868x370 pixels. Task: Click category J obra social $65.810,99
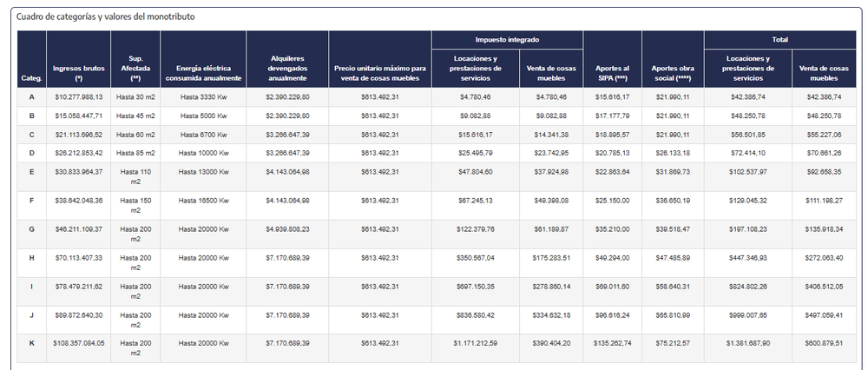(673, 315)
